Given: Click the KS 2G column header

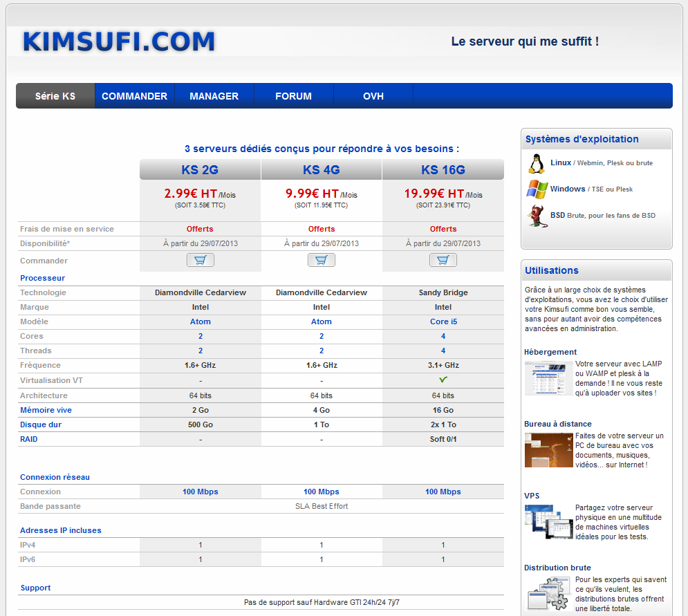Looking at the screenshot, I should (200, 170).
